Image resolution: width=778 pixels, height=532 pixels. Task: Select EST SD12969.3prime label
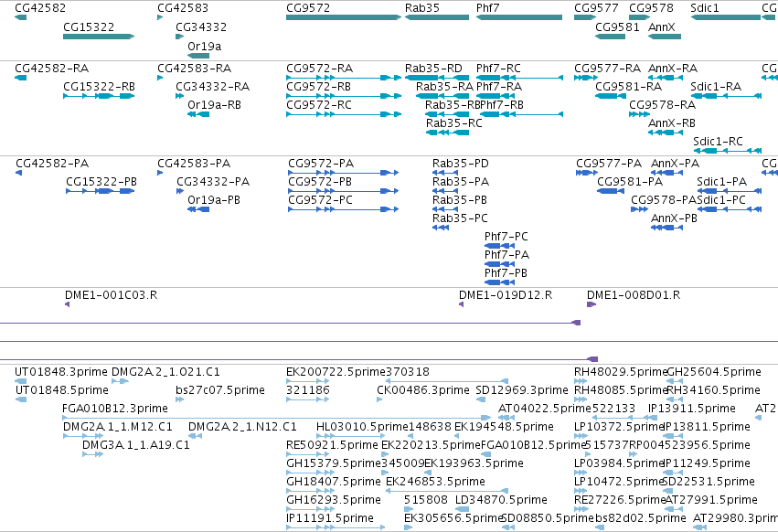pyautogui.click(x=521, y=390)
